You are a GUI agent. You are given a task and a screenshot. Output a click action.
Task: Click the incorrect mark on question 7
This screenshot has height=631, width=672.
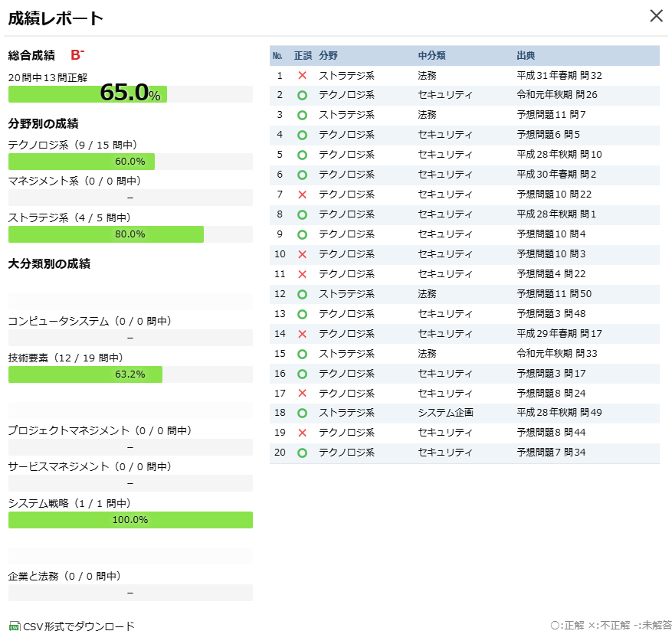click(x=303, y=195)
